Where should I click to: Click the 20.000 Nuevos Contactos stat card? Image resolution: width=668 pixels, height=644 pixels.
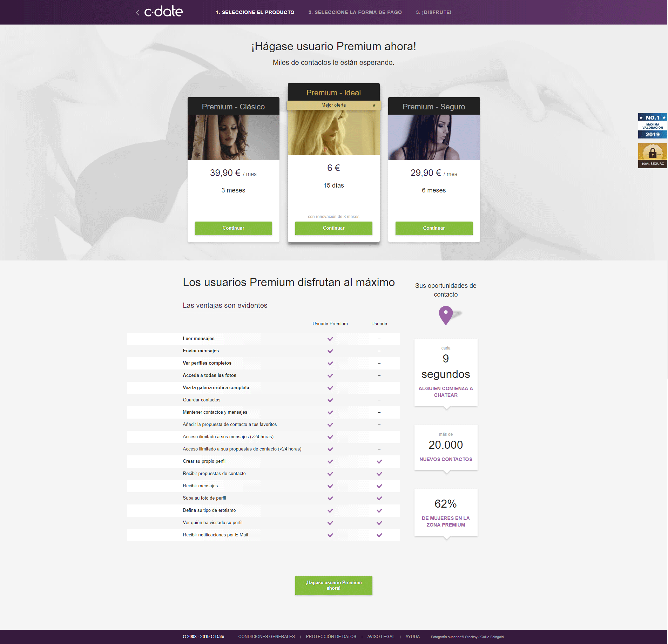(446, 447)
